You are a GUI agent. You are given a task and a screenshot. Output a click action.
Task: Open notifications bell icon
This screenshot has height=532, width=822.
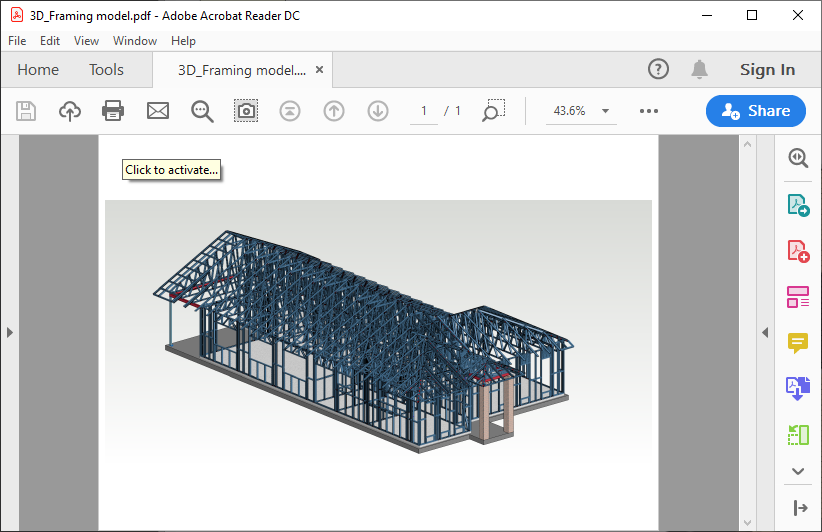[699, 69]
